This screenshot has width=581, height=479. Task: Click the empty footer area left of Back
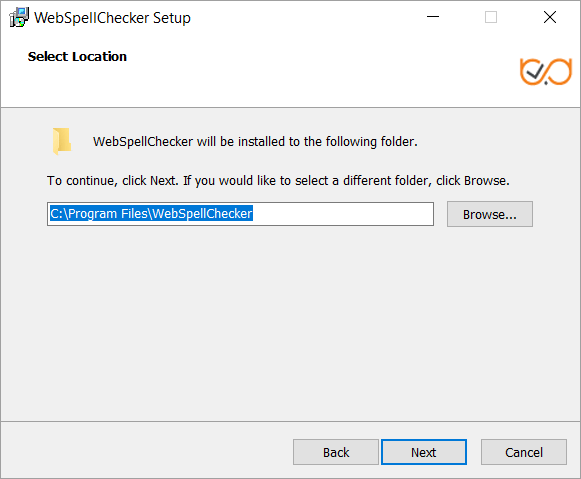coord(146,450)
